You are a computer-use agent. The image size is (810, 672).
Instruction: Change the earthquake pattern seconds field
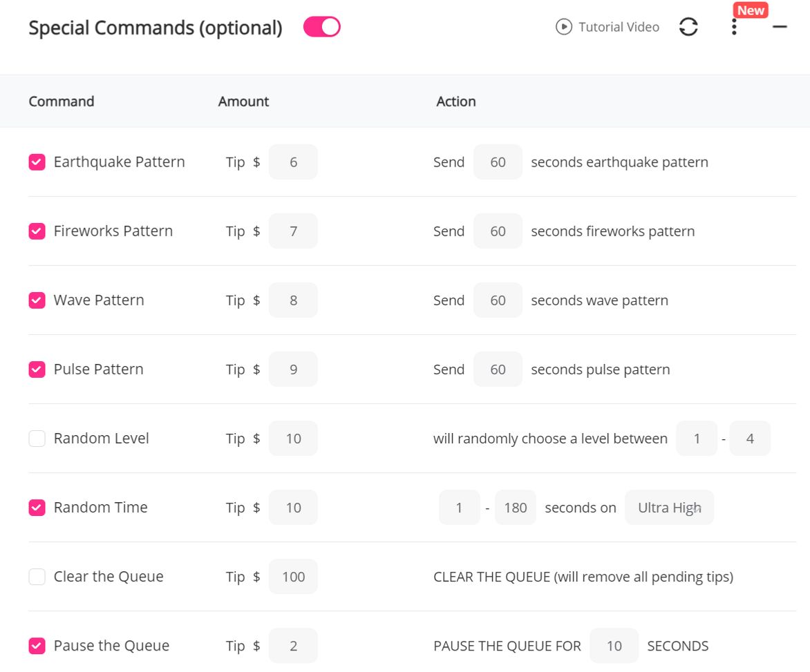pos(498,162)
